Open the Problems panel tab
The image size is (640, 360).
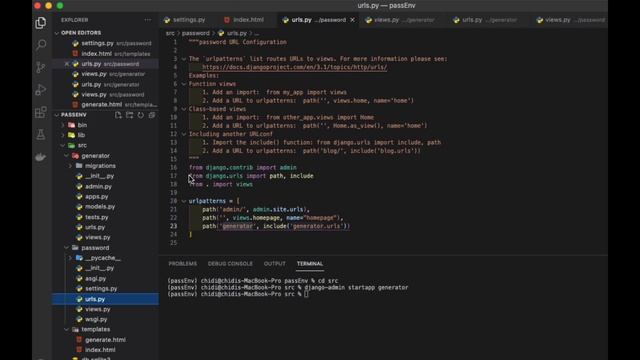coord(182,264)
